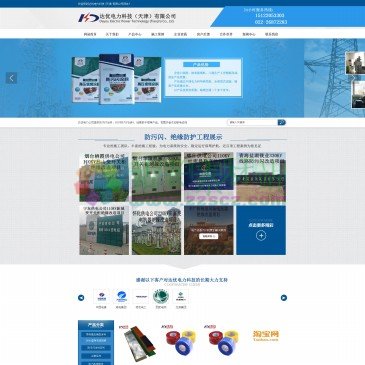This screenshot has height=365, width=365.
Task: Open the first navigation menu item
Action: 90,34
